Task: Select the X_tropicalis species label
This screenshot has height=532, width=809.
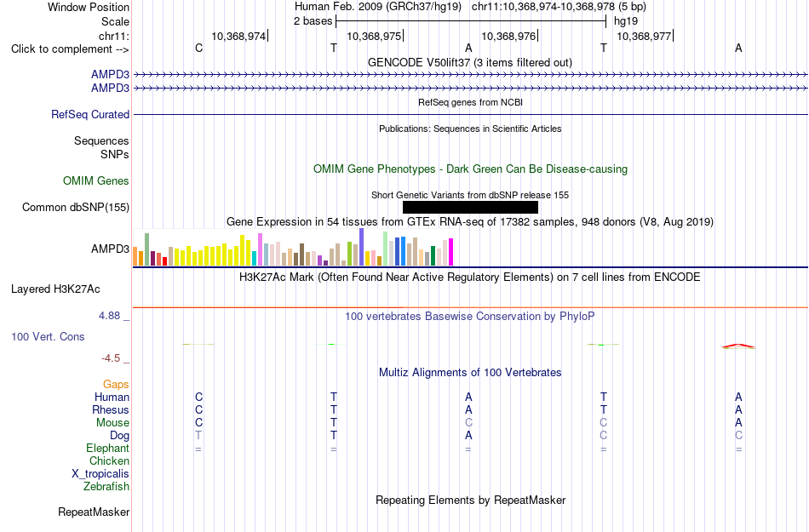Action: 100,474
